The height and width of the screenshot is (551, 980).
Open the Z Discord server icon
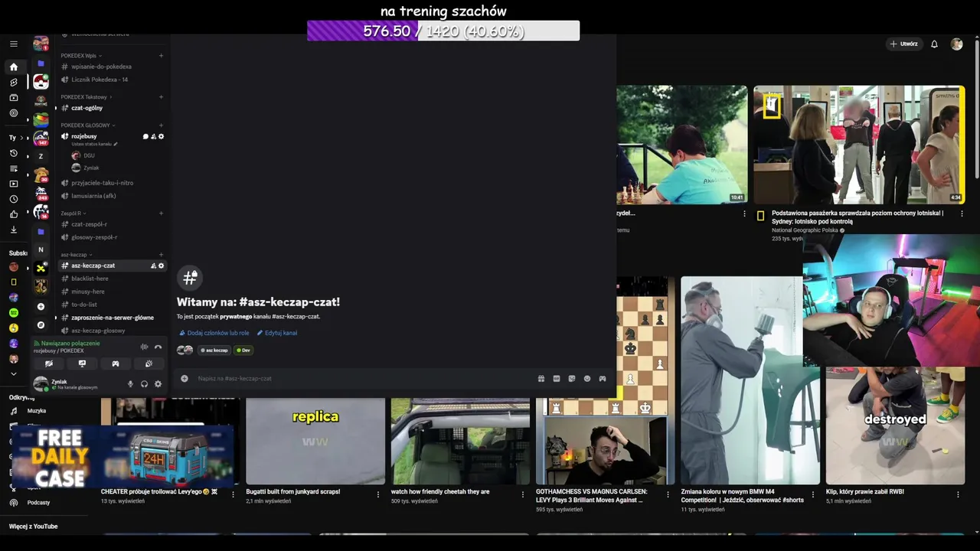point(41,156)
